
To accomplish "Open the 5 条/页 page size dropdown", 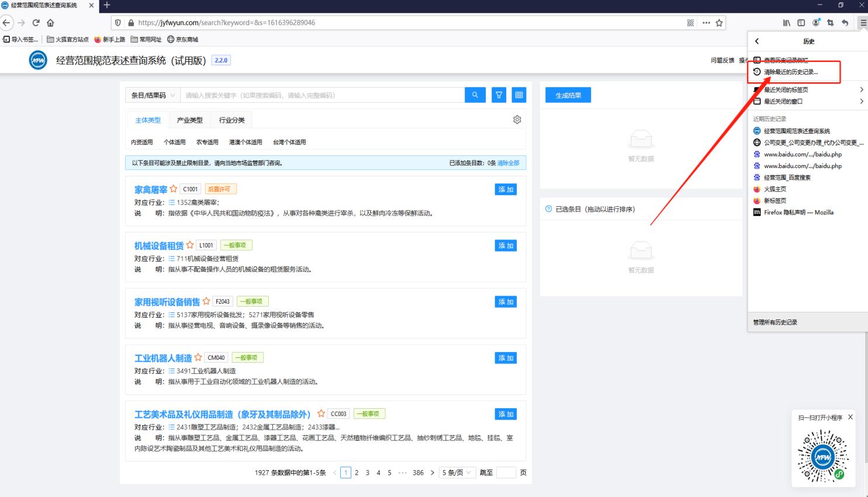I will pyautogui.click(x=456, y=472).
